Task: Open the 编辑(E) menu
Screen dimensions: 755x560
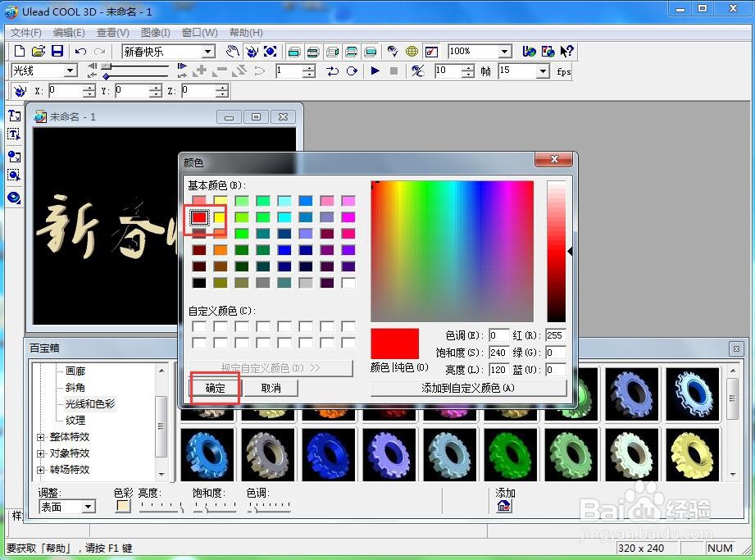Action: pyautogui.click(x=69, y=32)
